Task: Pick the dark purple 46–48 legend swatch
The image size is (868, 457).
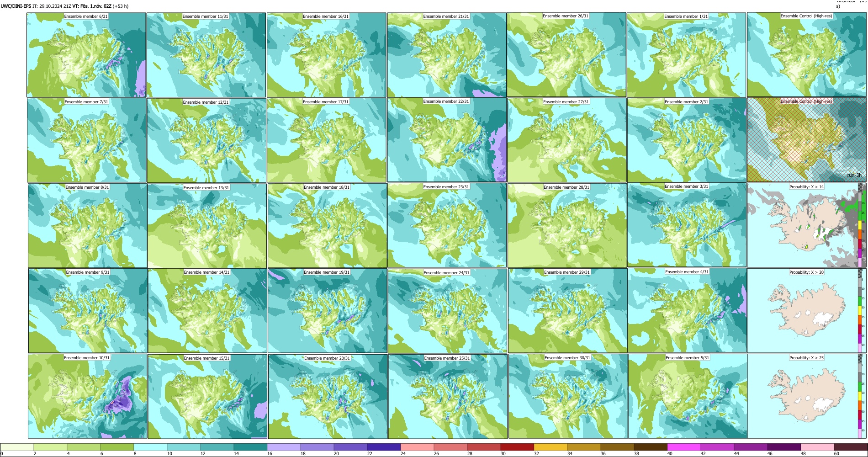Action: 784,447
